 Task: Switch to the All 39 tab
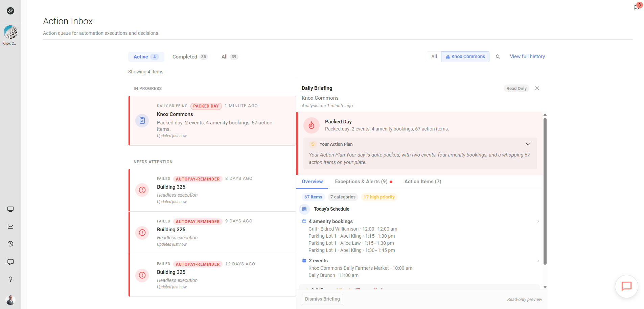click(x=230, y=57)
